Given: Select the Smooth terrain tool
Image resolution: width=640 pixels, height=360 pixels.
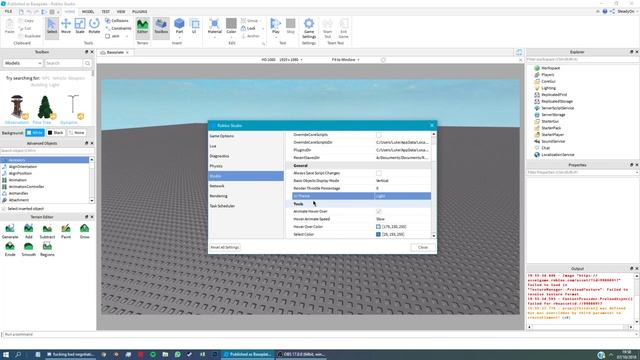Looking at the screenshot, I should [x=29, y=249].
